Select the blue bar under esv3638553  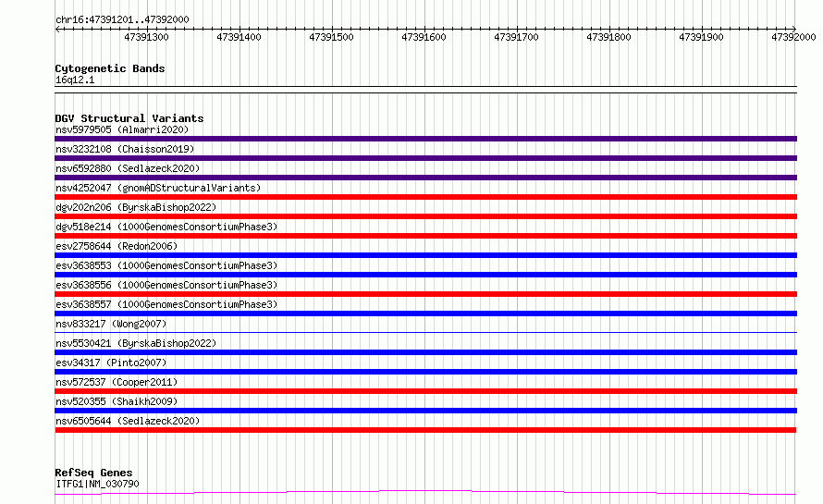pyautogui.click(x=425, y=275)
